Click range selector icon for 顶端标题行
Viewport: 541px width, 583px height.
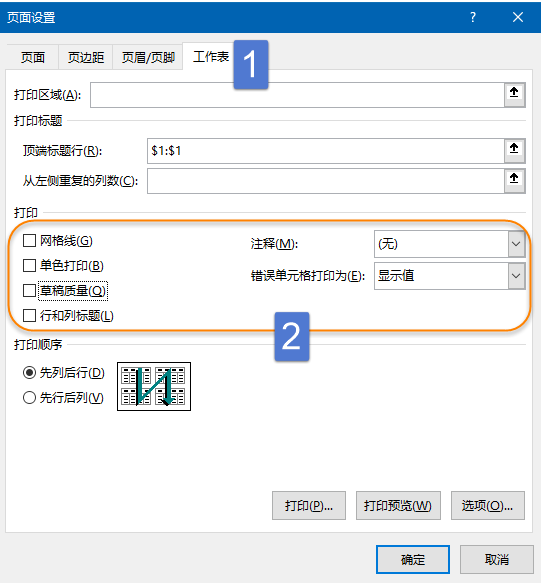[x=515, y=151]
